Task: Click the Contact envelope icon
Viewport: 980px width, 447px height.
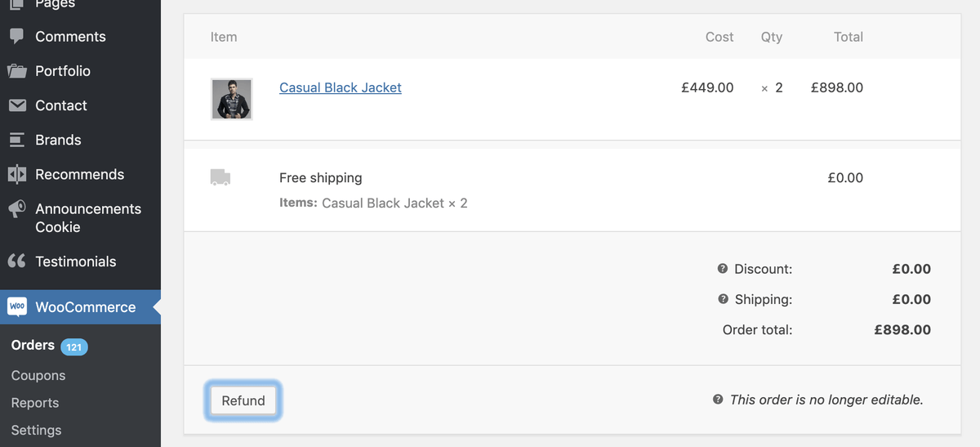Action: [16, 105]
